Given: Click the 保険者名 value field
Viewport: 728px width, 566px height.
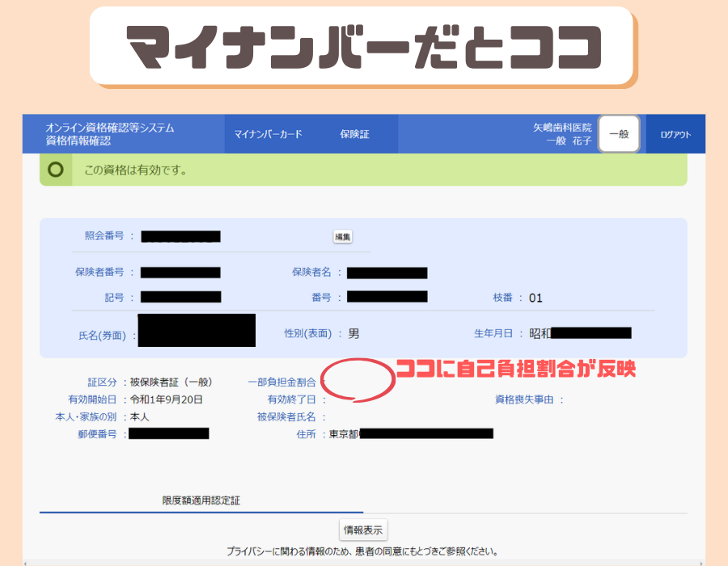Looking at the screenshot, I should (x=387, y=272).
